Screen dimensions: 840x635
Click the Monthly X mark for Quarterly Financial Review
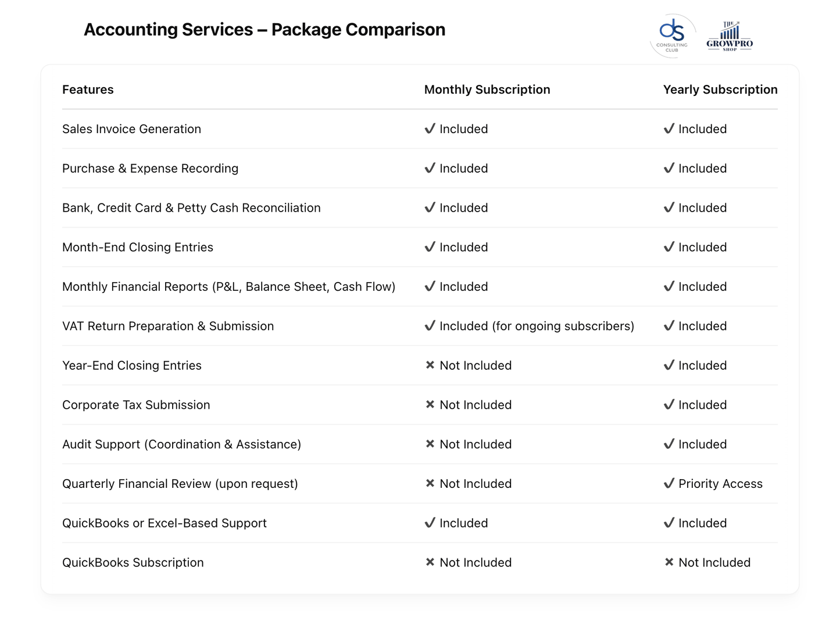[430, 483]
